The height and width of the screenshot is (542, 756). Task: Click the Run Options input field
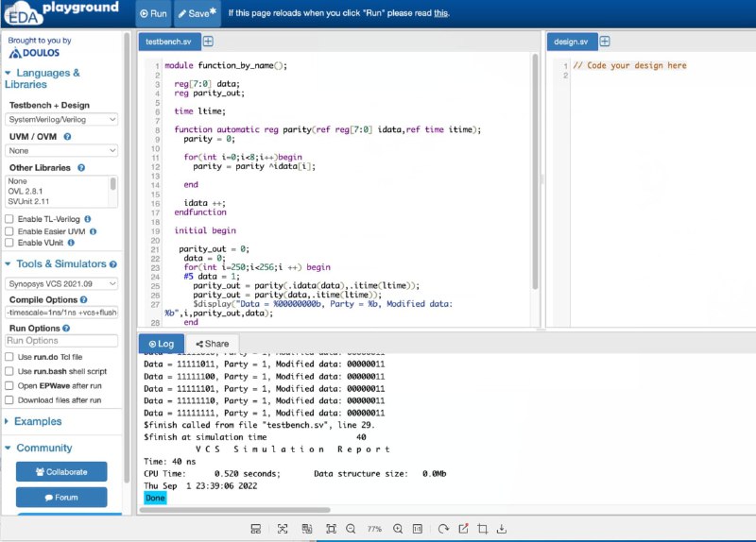point(61,340)
